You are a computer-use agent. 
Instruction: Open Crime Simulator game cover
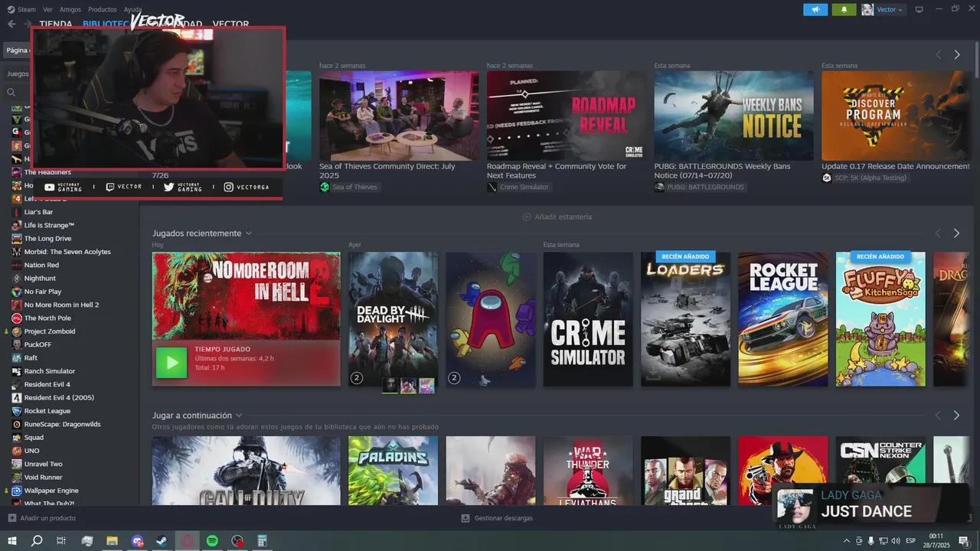tap(588, 319)
